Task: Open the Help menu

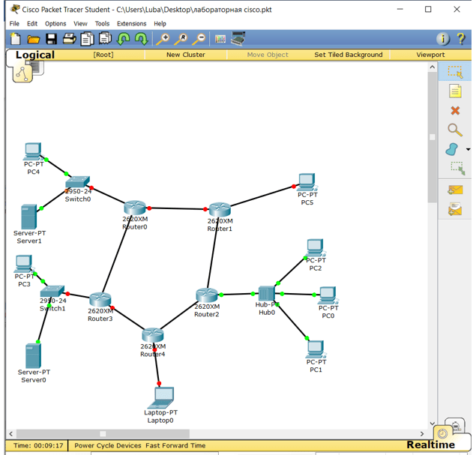Action: tap(160, 24)
